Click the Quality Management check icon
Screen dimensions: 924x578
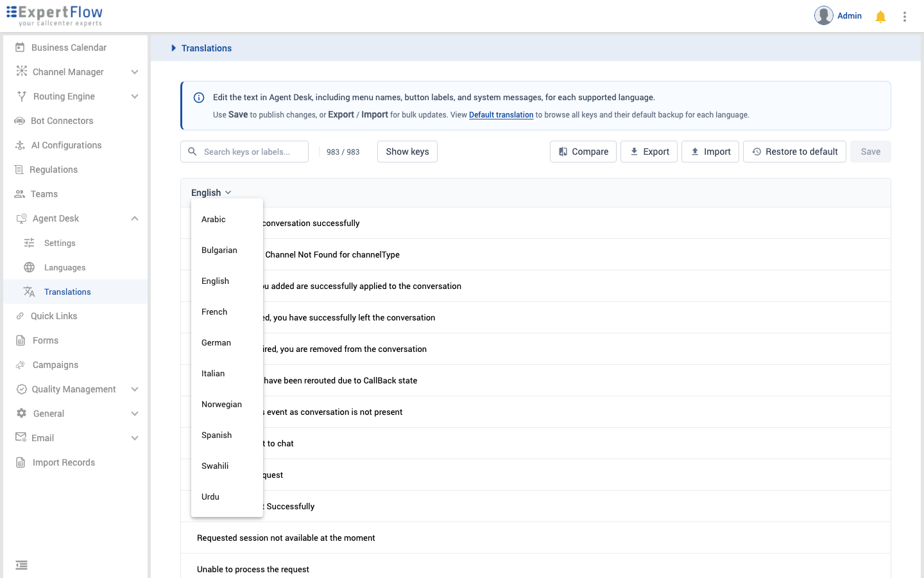point(21,389)
